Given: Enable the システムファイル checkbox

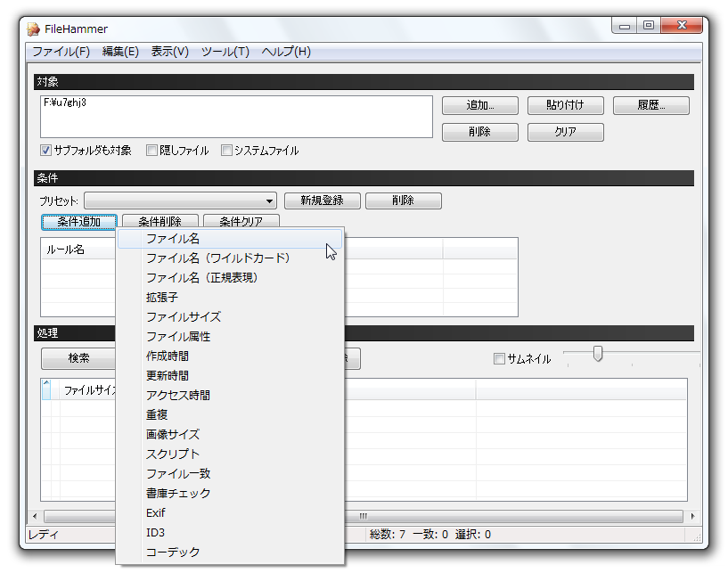Looking at the screenshot, I should coord(226,151).
